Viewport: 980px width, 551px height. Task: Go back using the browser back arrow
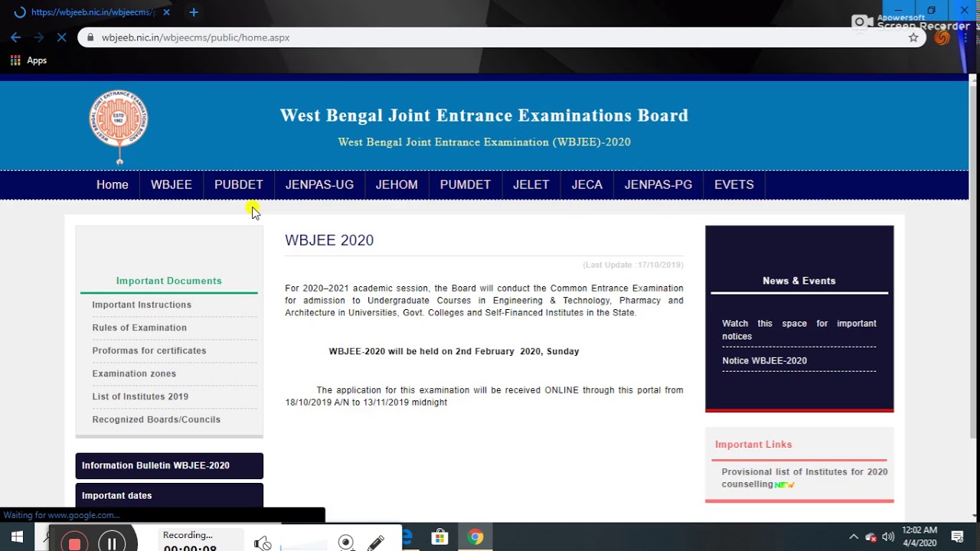[16, 37]
